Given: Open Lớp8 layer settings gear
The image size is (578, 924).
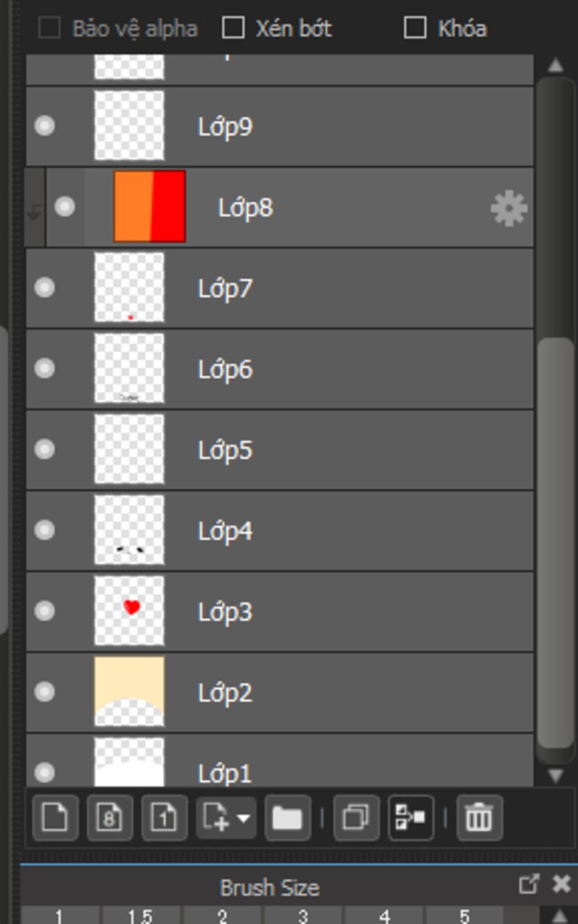Looking at the screenshot, I should coord(509,208).
